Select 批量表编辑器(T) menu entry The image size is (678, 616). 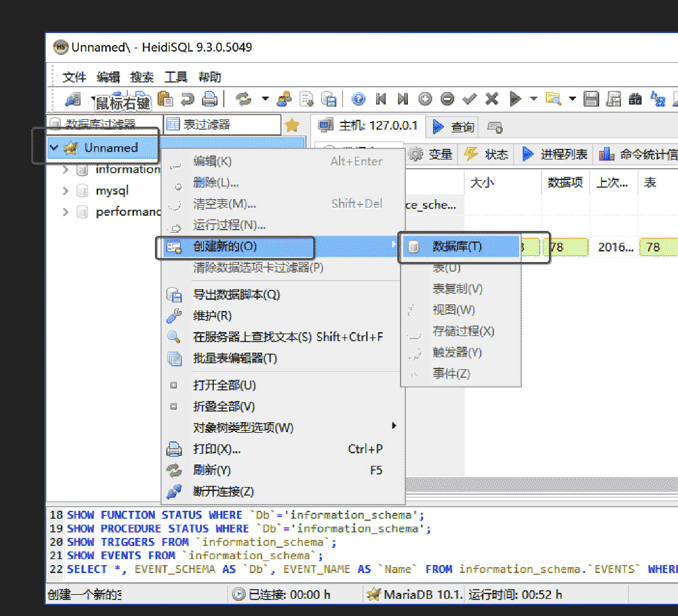(x=283, y=358)
